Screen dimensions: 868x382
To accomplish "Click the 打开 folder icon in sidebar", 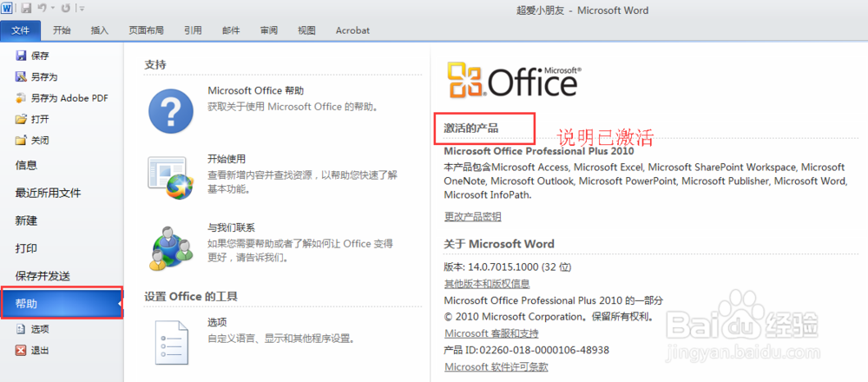I will [21, 119].
